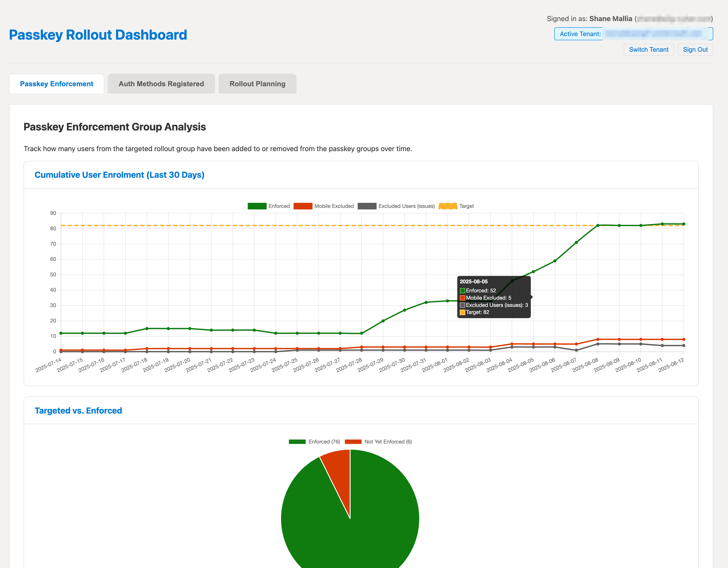Click the Passkey Rollout Dashboard title
Screen dimensions: 728x568
point(98,34)
